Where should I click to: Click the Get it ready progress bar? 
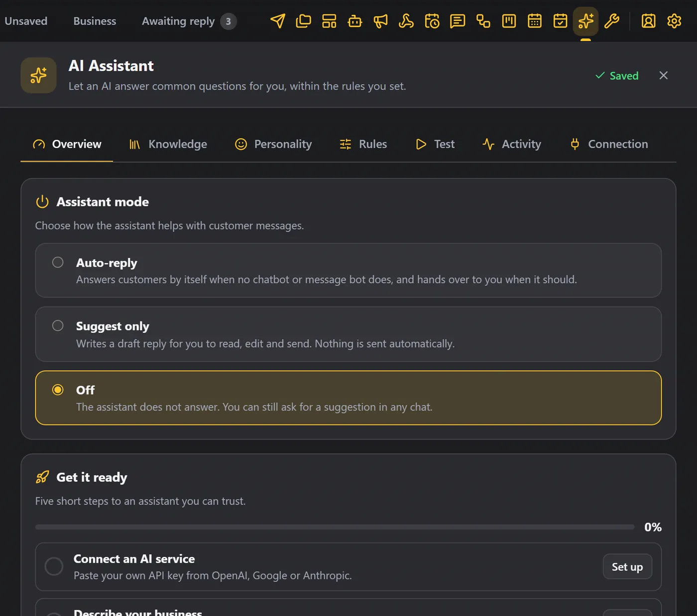tap(335, 527)
